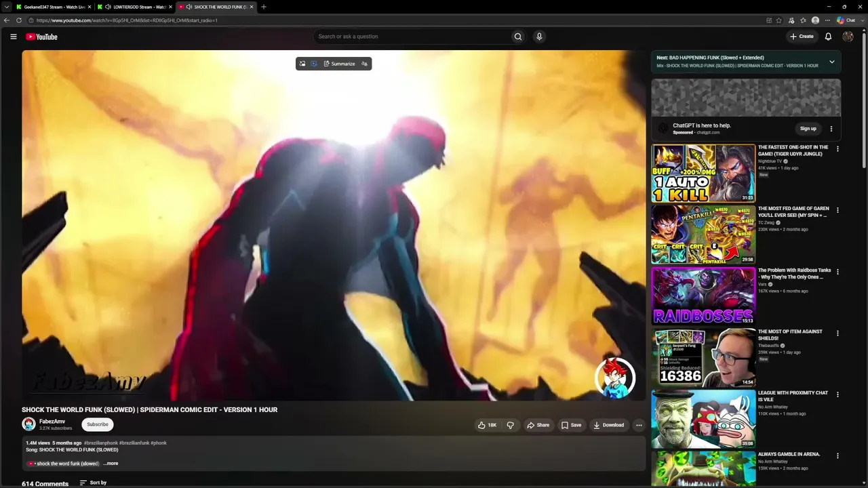Click Summarize in the video overlay toolbar
This screenshot has width=868, height=488.
[x=339, y=64]
